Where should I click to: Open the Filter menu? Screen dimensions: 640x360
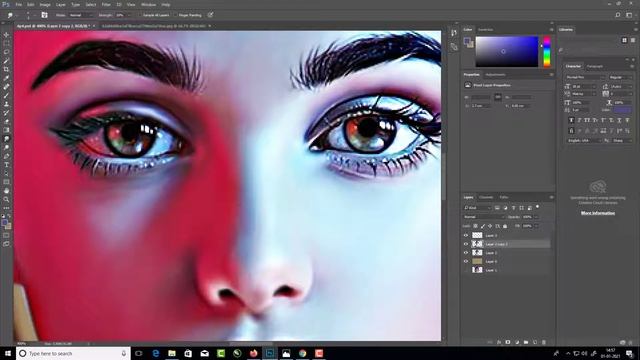click(106, 4)
